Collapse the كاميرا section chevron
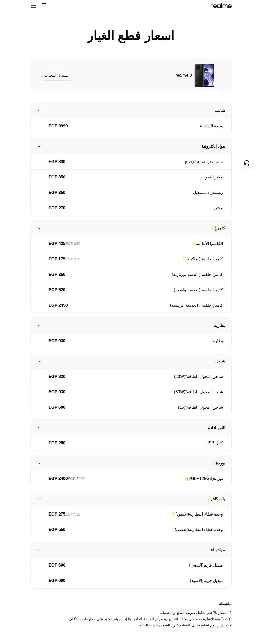Screen dimensions: 262x644 click(x=39, y=228)
